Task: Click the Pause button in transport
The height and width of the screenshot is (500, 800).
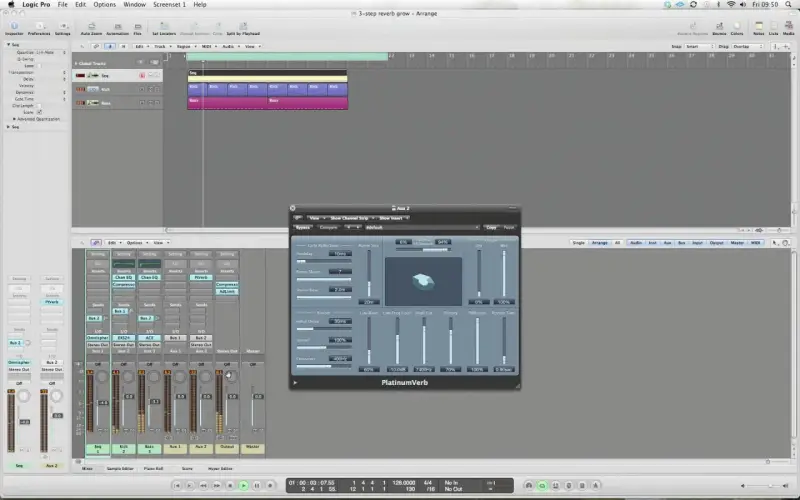Action: tap(257, 485)
